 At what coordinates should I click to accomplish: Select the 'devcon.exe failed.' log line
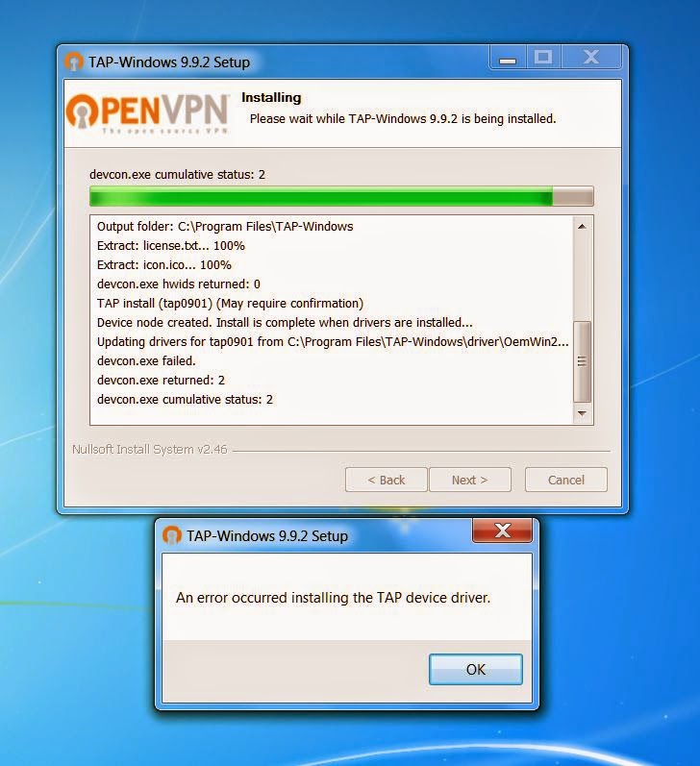tap(146, 361)
